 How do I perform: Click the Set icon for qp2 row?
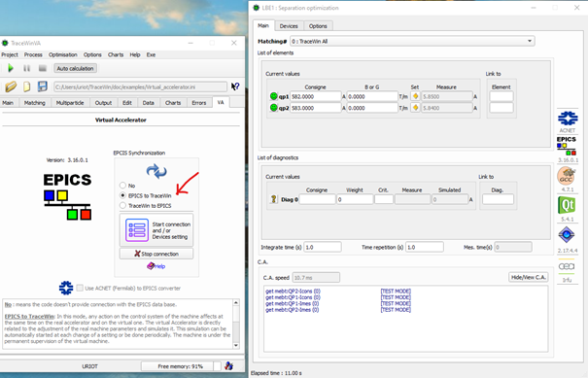point(415,108)
